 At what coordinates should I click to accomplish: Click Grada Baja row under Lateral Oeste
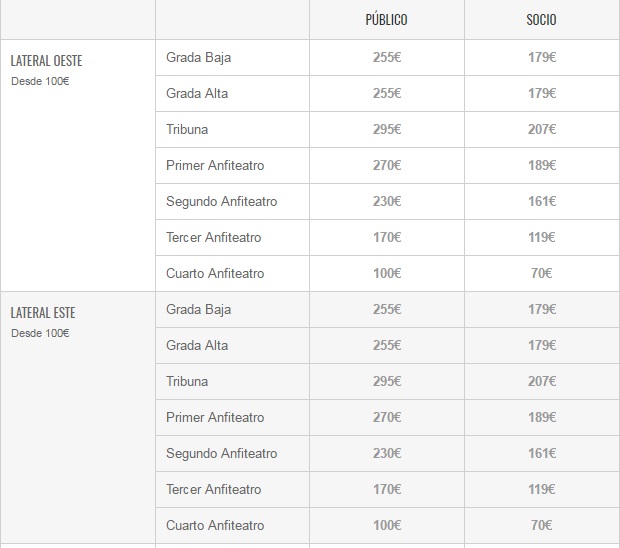[198, 57]
